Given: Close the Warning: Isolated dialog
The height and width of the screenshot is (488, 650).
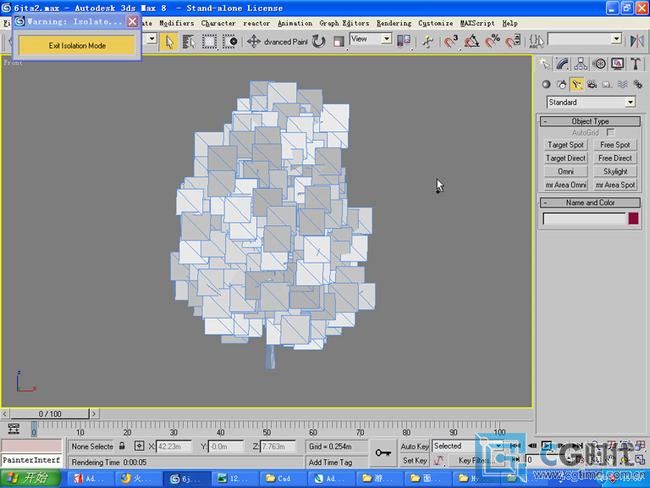Looking at the screenshot, I should pyautogui.click(x=132, y=21).
